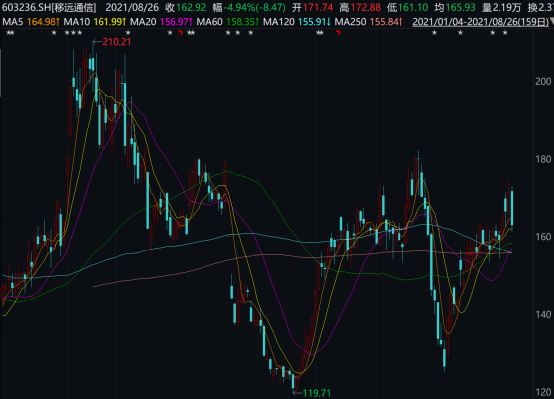Select the MA60 indicator value
This screenshot has width=554, height=399.
(242, 22)
